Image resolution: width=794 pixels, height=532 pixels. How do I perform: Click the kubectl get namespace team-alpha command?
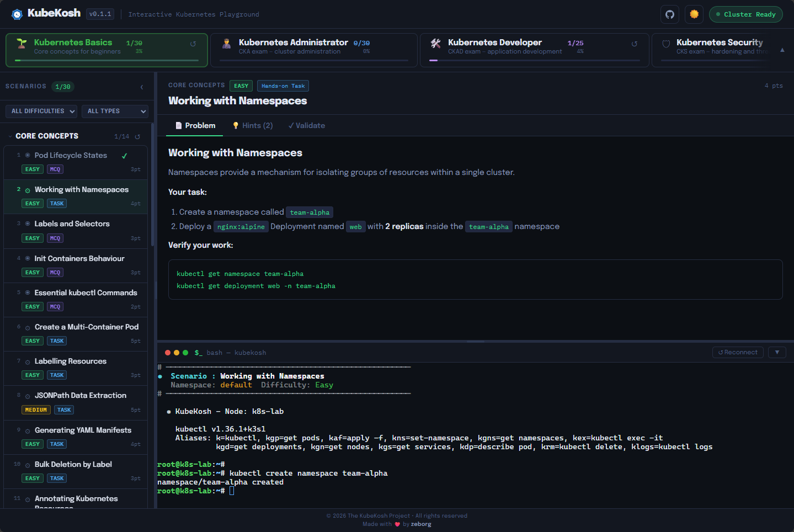click(x=240, y=274)
